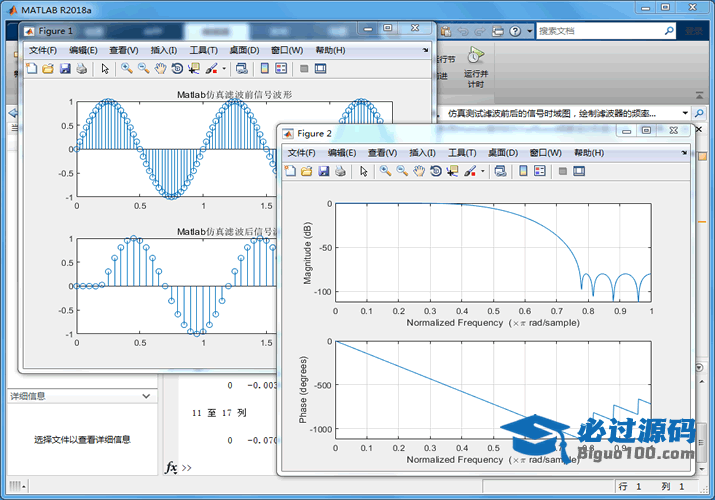
Task: Select Edit Plot arrow in Figure 1 toolbar
Action: (x=105, y=69)
